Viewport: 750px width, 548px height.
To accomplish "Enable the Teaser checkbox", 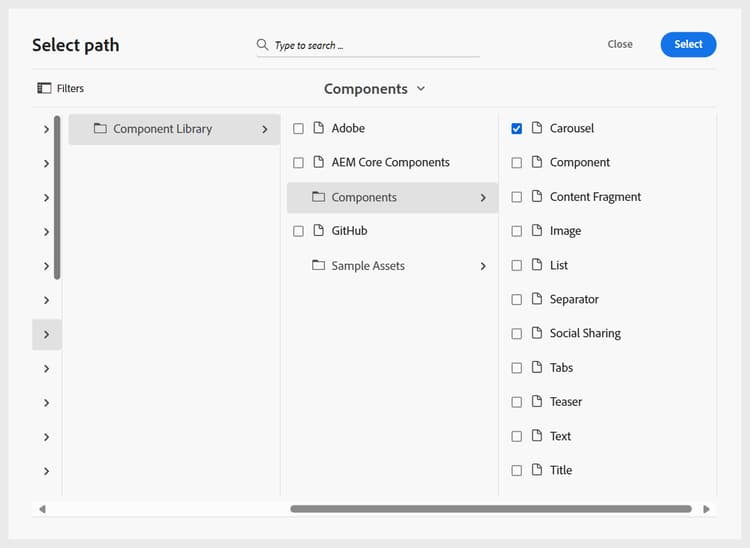I will (516, 402).
